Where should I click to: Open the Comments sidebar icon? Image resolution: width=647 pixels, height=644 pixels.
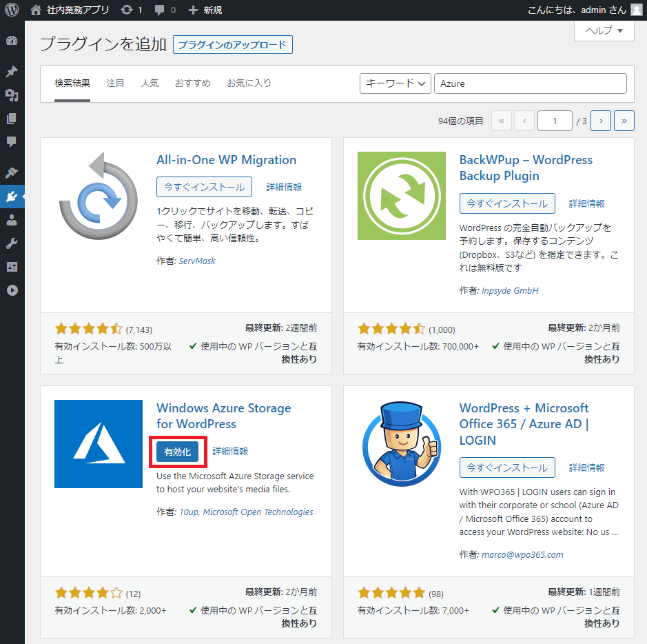(x=12, y=142)
